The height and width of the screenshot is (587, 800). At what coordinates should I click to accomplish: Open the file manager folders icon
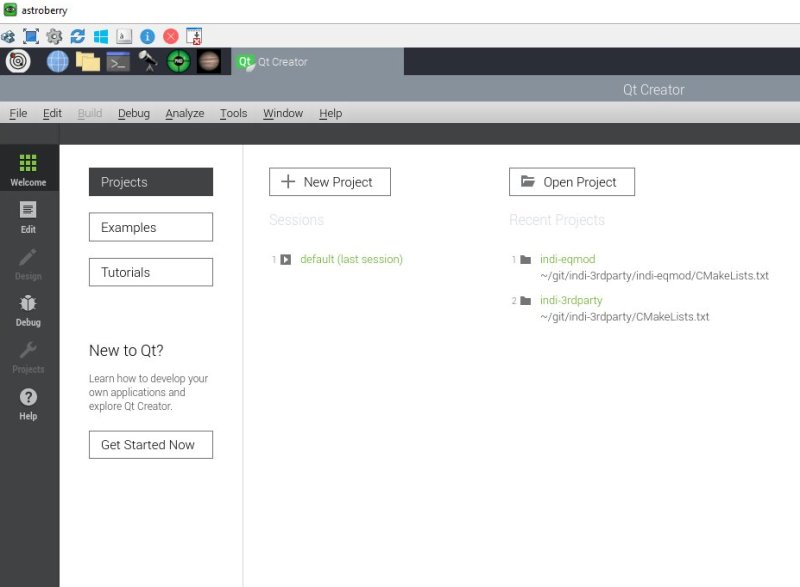(88, 62)
